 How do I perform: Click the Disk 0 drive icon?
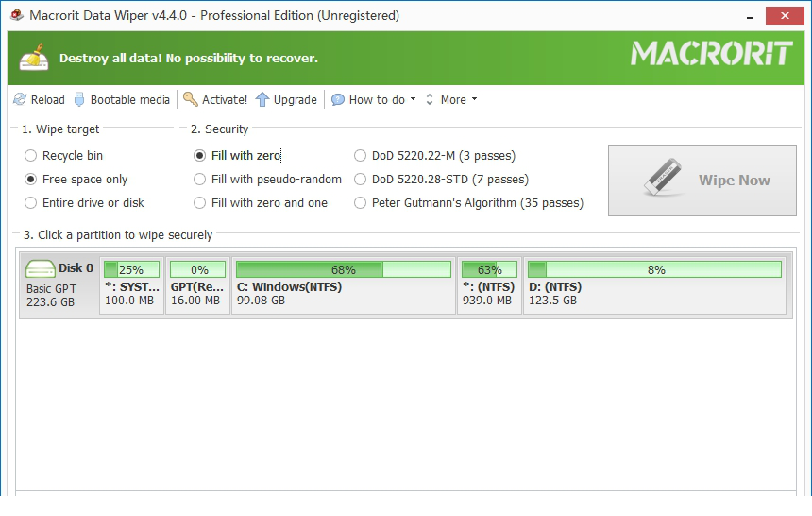pos(41,268)
